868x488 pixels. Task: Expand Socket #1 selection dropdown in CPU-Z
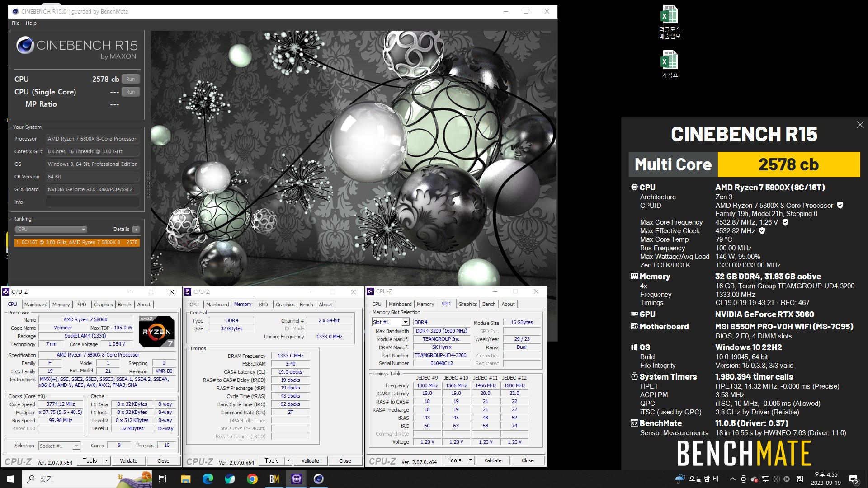76,446
